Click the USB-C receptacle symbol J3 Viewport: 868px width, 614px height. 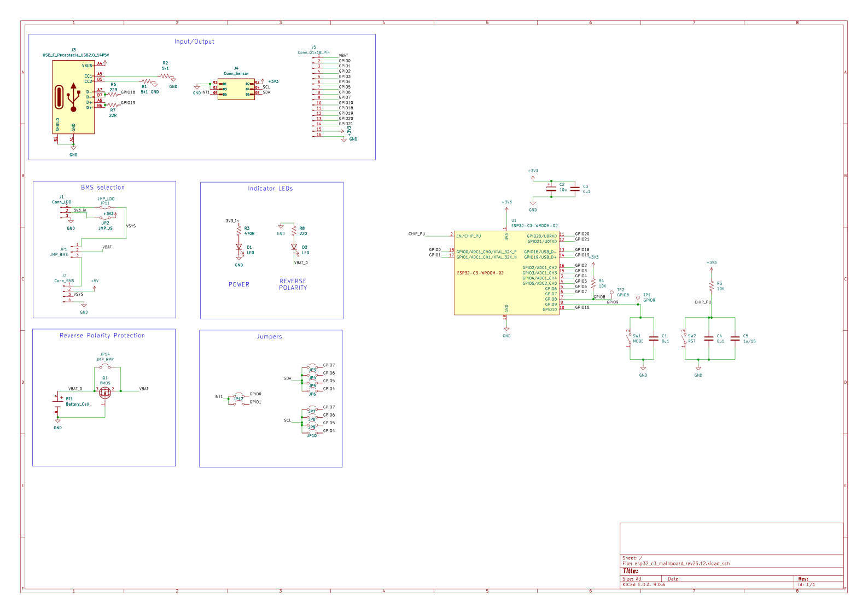(73, 97)
